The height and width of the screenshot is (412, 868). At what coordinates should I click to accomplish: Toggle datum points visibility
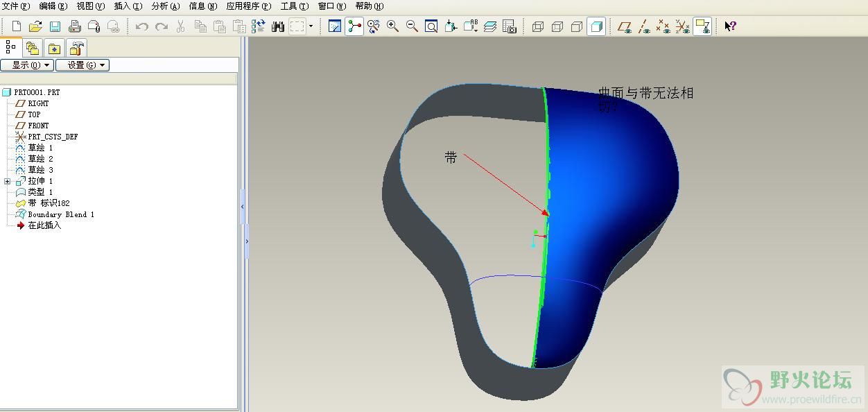[663, 26]
